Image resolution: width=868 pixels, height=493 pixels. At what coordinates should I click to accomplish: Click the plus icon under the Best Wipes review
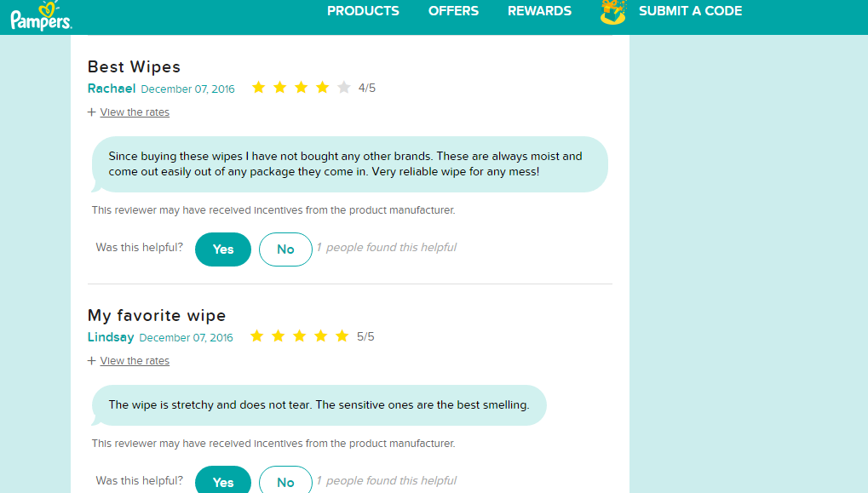(x=91, y=112)
